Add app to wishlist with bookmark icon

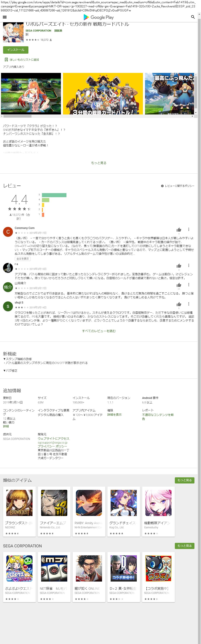pyautogui.click(x=6, y=60)
